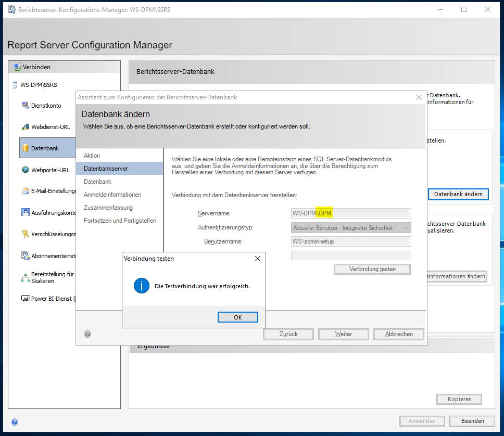Open Dienstkonto via its icon
Screen dimensions: 504x436
pyautogui.click(x=26, y=105)
